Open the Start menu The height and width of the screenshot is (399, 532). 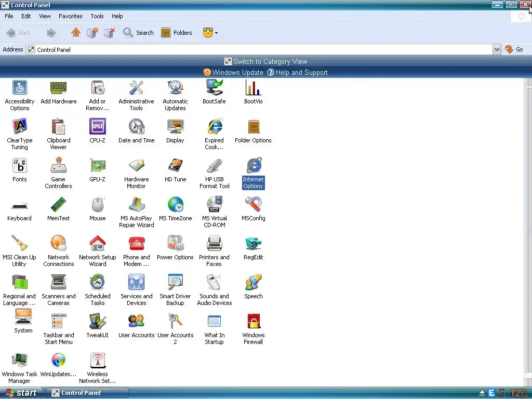pyautogui.click(x=21, y=393)
